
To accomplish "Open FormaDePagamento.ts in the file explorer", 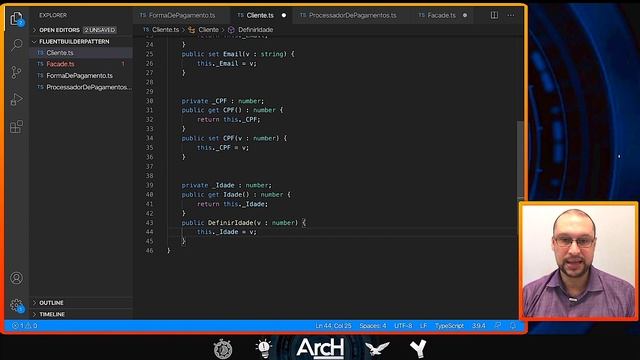I will click(x=80, y=76).
